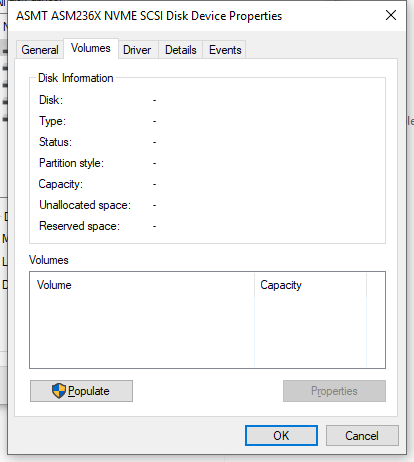Select the "Reserved space:" label

click(79, 226)
